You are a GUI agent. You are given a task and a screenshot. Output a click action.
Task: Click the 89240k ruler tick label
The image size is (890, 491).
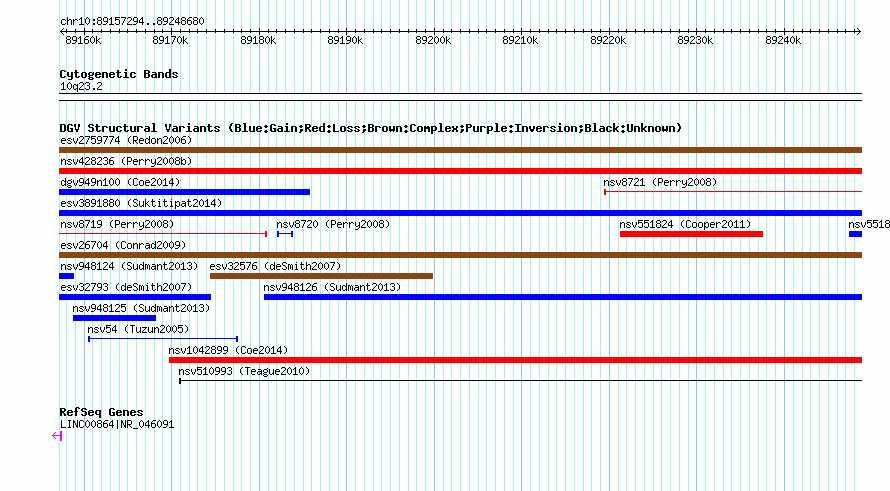(783, 40)
